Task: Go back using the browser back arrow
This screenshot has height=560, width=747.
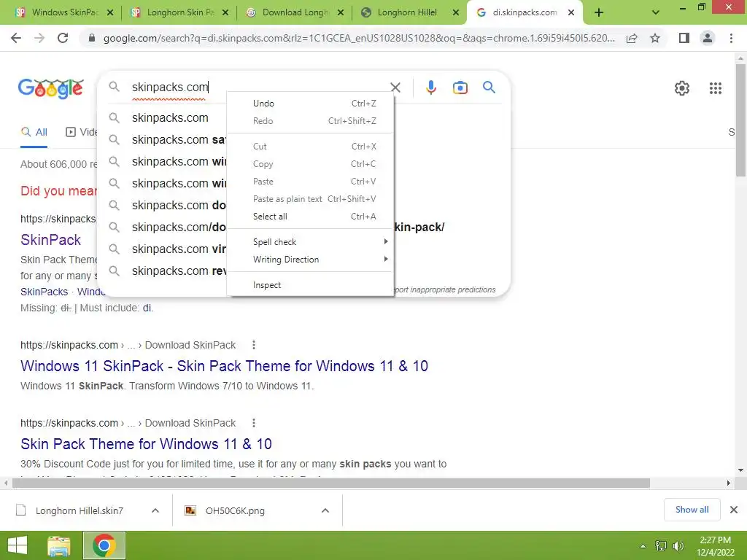Action: point(16,38)
